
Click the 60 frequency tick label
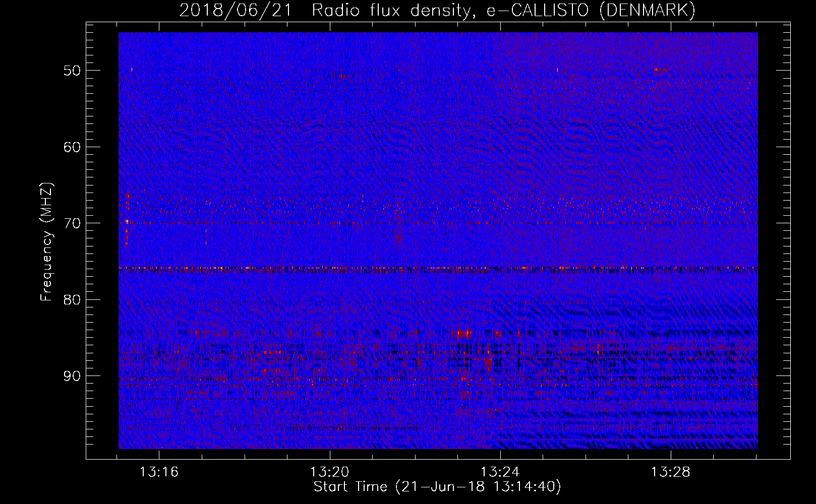pos(72,147)
